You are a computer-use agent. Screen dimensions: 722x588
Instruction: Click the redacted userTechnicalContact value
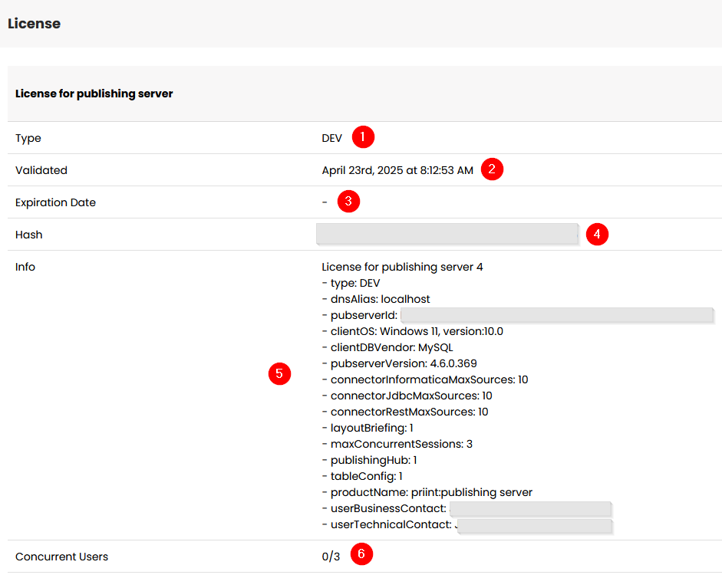535,525
